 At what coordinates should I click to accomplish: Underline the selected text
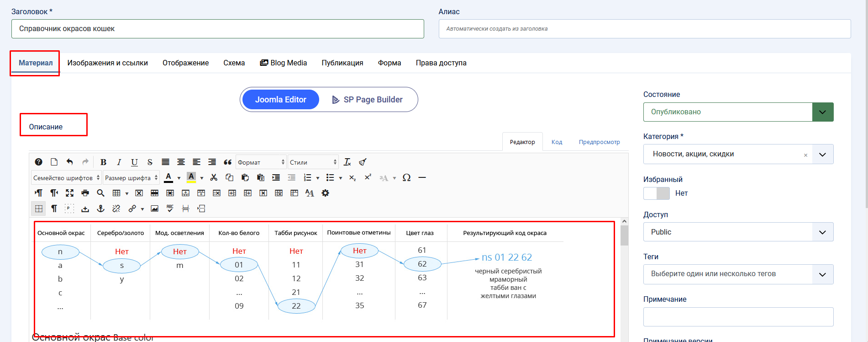tap(134, 162)
